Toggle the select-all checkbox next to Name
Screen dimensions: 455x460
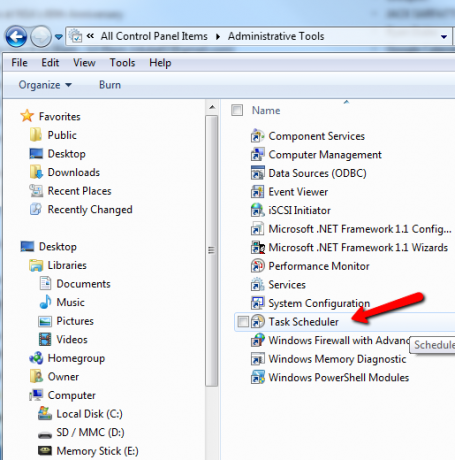pyautogui.click(x=237, y=110)
